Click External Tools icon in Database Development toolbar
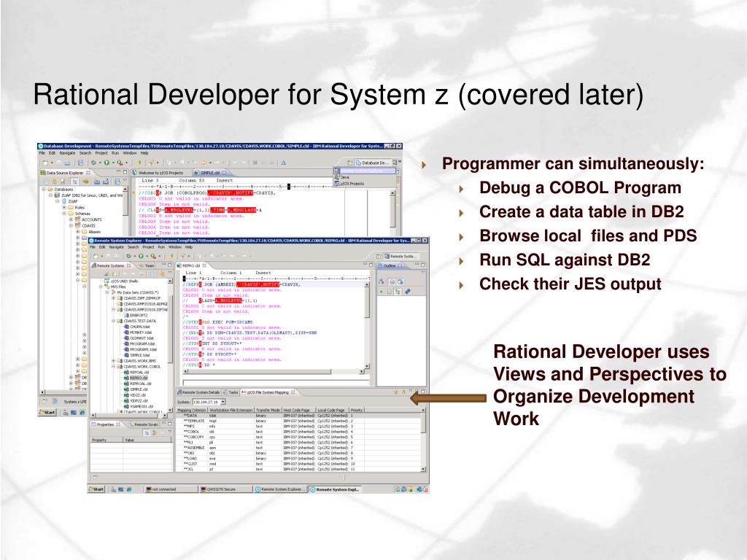Screen dimensions: 747x560 point(120,163)
